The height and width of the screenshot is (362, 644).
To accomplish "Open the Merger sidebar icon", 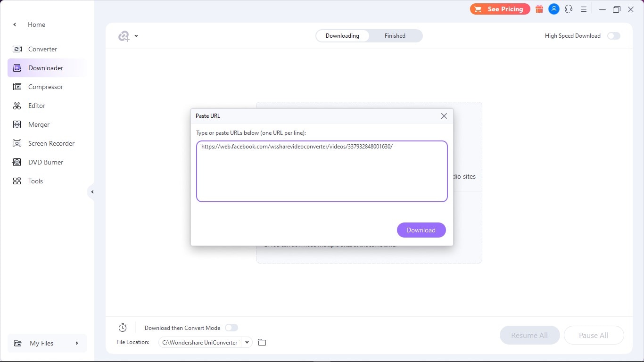I will (x=17, y=124).
